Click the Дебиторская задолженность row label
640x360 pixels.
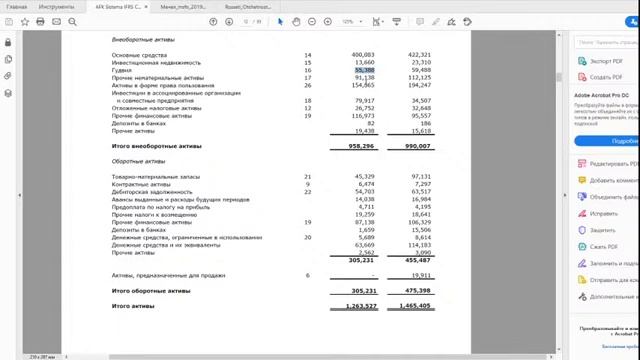pos(152,192)
